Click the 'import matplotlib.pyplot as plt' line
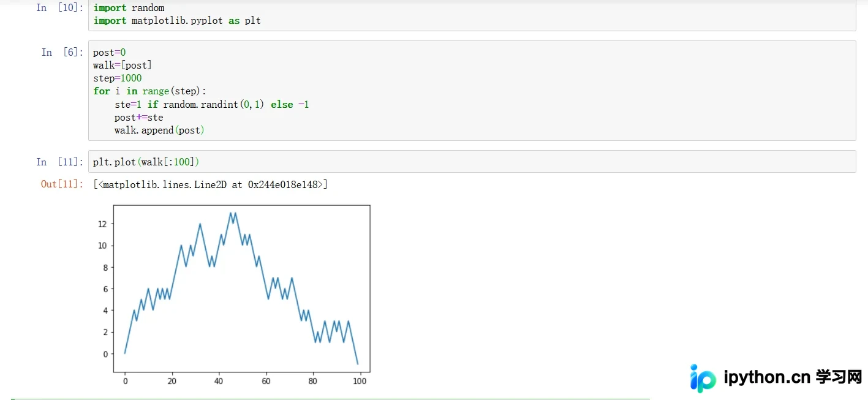The height and width of the screenshot is (400, 868). 177,21
